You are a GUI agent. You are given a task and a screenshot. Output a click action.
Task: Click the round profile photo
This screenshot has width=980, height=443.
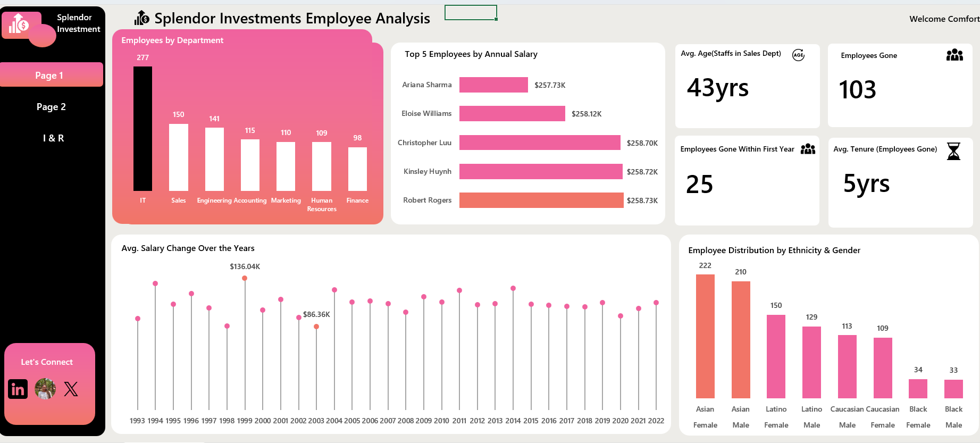(45, 389)
